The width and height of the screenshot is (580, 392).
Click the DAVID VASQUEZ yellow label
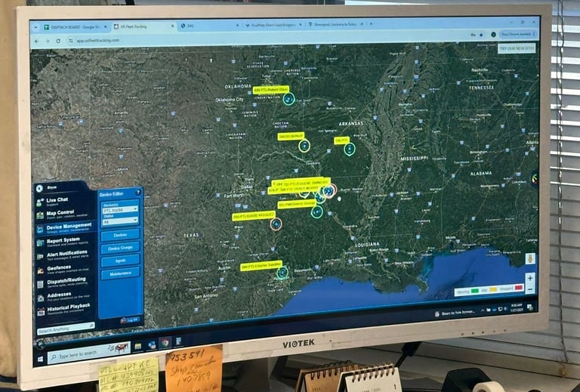pyautogui.click(x=254, y=215)
